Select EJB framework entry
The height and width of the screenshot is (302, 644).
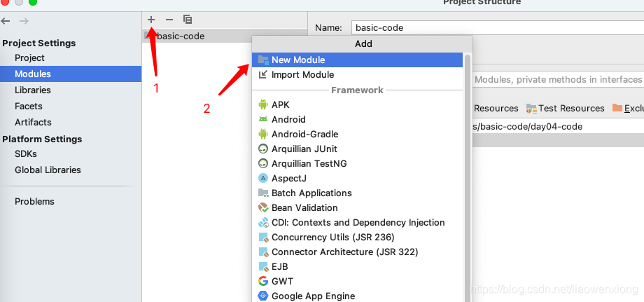tap(357, 267)
